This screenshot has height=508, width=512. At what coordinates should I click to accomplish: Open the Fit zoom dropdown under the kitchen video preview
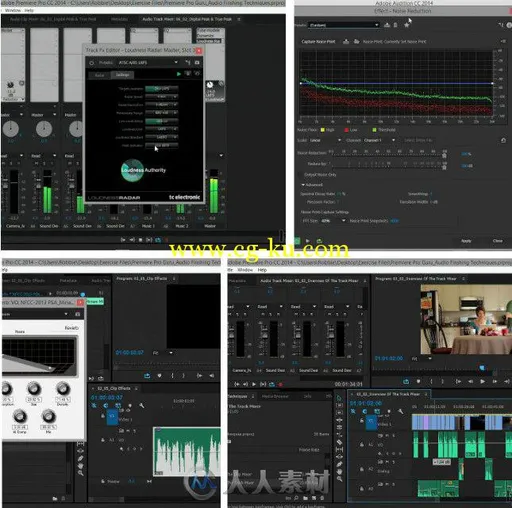coord(422,359)
